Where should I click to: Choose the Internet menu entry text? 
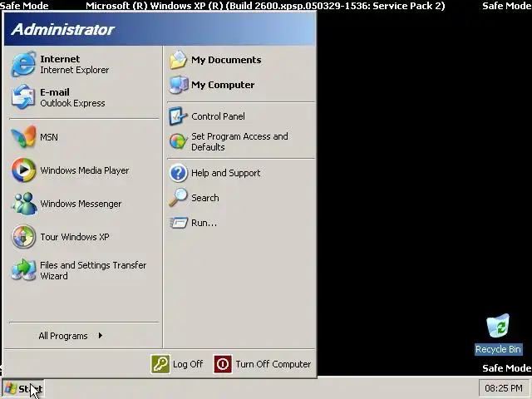(x=60, y=59)
